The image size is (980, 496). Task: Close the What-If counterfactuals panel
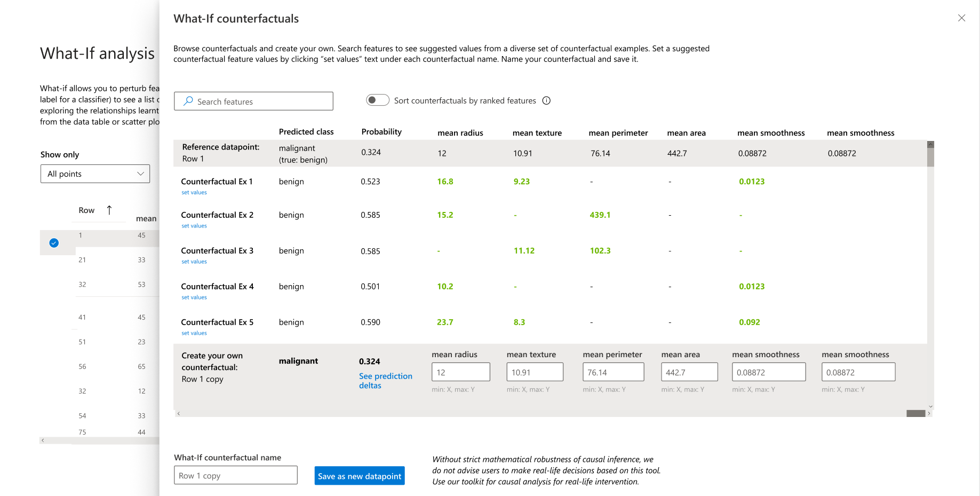961,18
